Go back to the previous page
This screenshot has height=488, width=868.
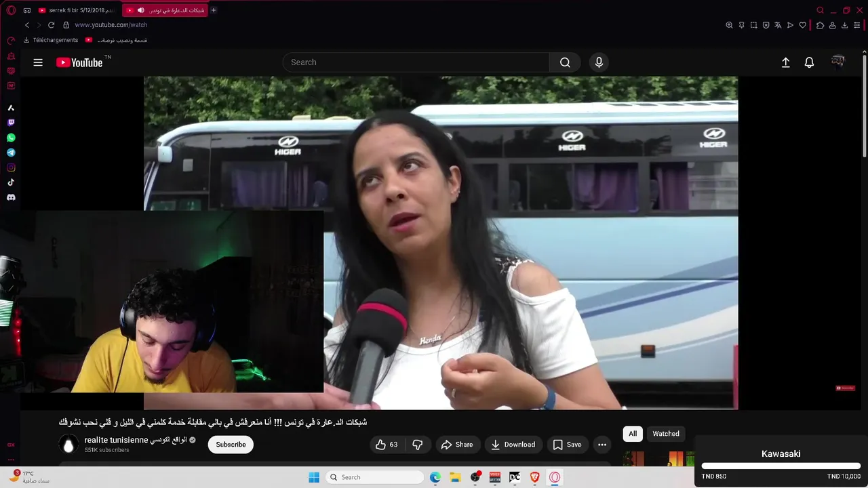(27, 25)
